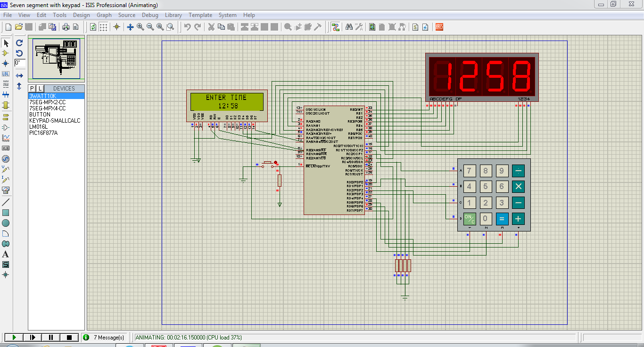Open the File menu
The image size is (644, 347).
point(8,15)
